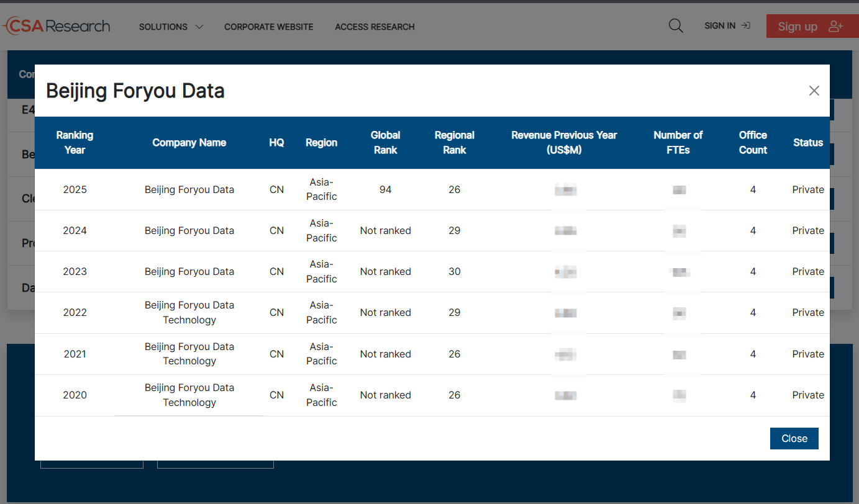The image size is (859, 504).
Task: Click the Beijing Foryou Data modal title
Action: (135, 91)
